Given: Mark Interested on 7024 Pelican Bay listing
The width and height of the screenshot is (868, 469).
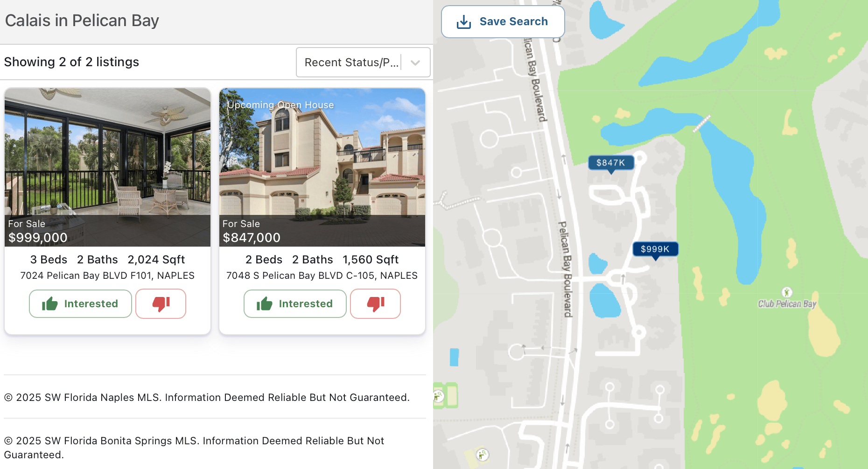Looking at the screenshot, I should [x=80, y=304].
